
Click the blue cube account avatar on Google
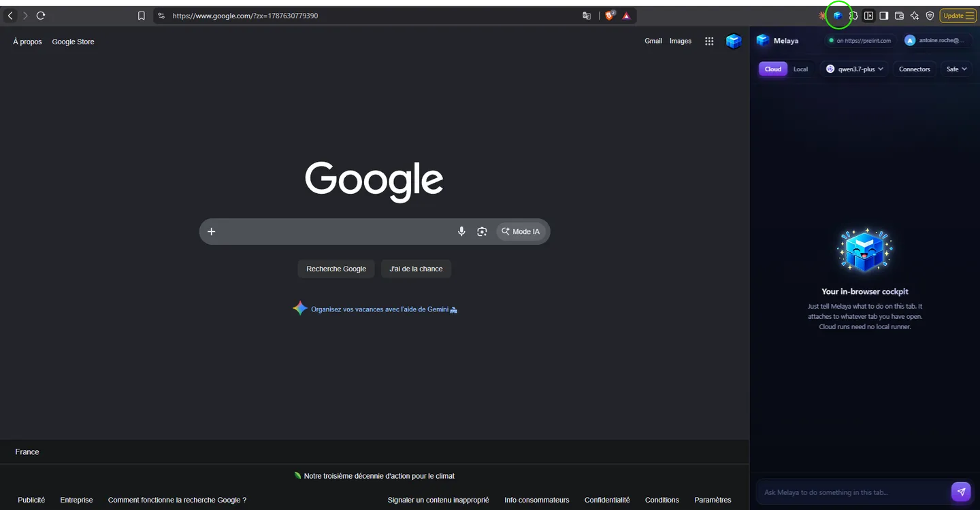(x=734, y=41)
